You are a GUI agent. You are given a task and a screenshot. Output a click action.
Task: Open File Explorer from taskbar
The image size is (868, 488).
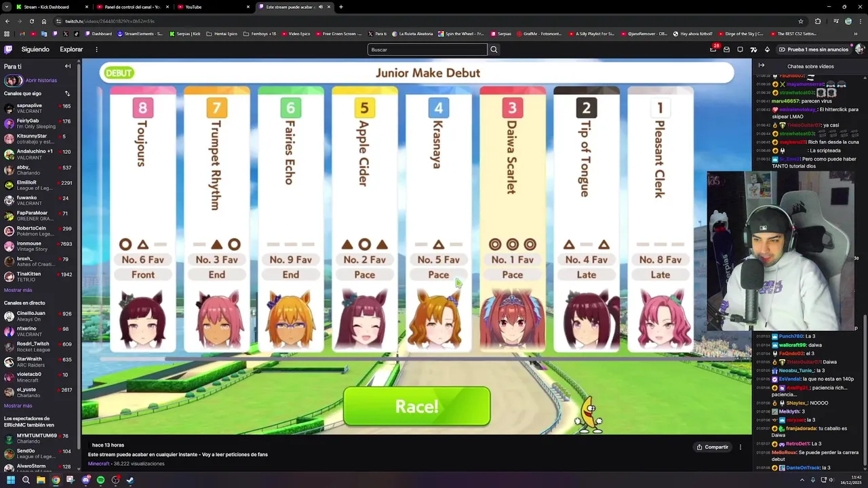coord(41,480)
